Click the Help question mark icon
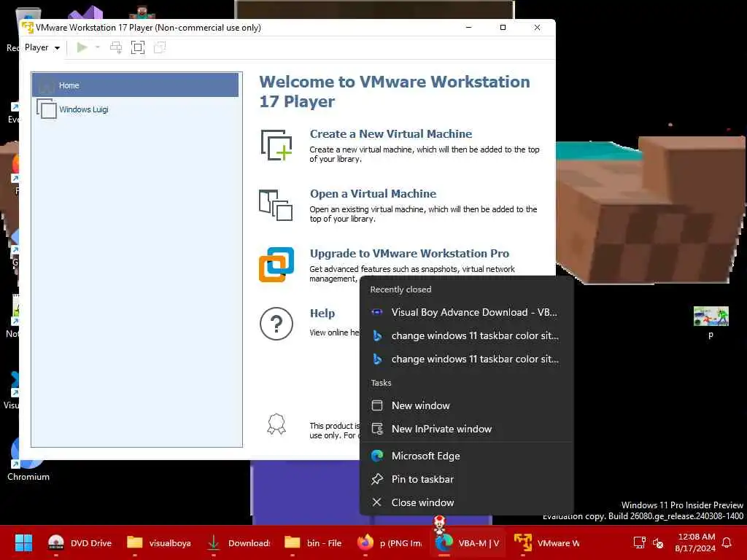747x560 pixels. 276,324
